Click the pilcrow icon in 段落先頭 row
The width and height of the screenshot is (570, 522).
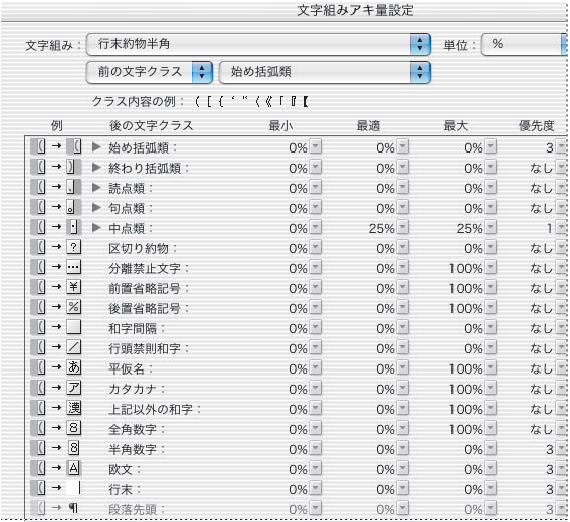coord(73,507)
